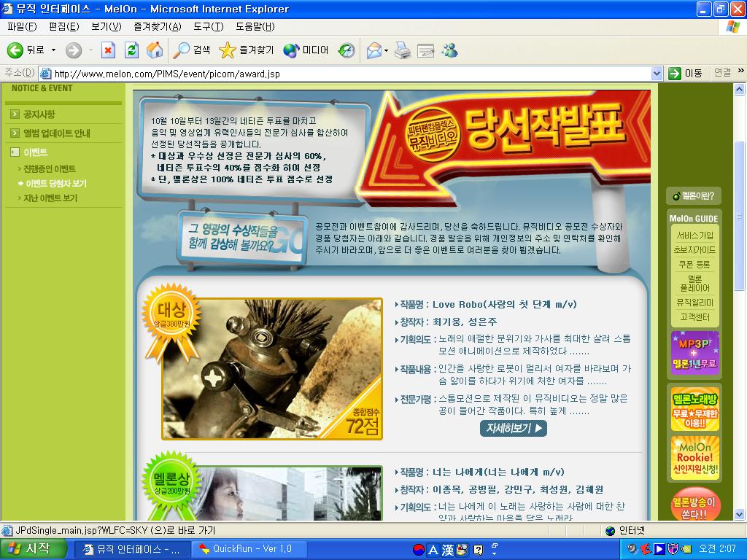Open the 시작 Start button
The width and height of the screenshot is (747, 560).
32,548
